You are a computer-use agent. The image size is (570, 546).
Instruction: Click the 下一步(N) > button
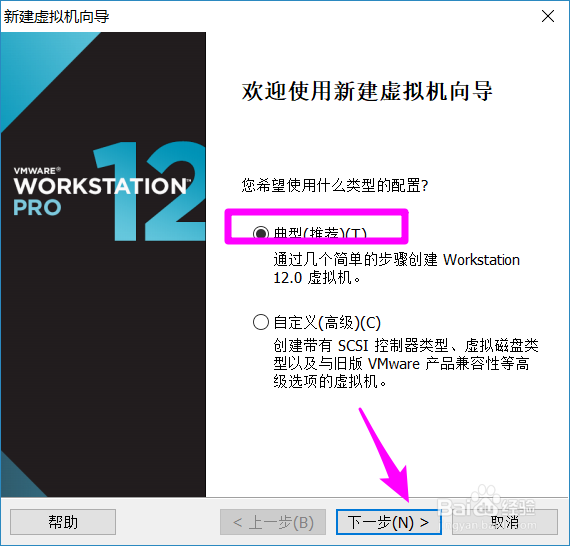389,522
